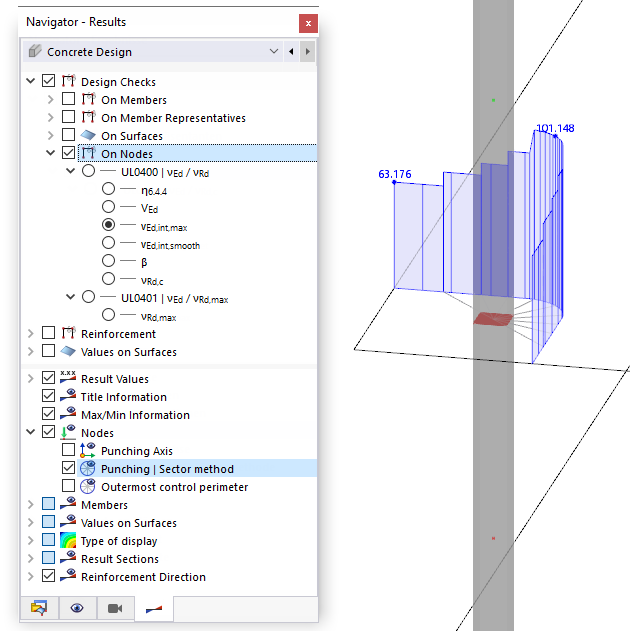Tick the On Surfaces checkbox
This screenshot has width=630, height=631.
(68, 135)
